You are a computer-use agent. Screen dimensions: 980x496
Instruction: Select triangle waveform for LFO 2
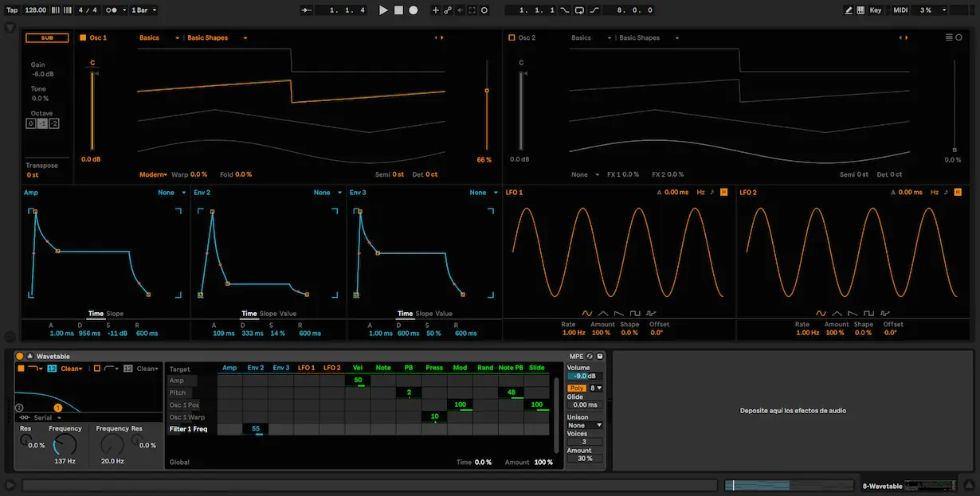[837, 314]
